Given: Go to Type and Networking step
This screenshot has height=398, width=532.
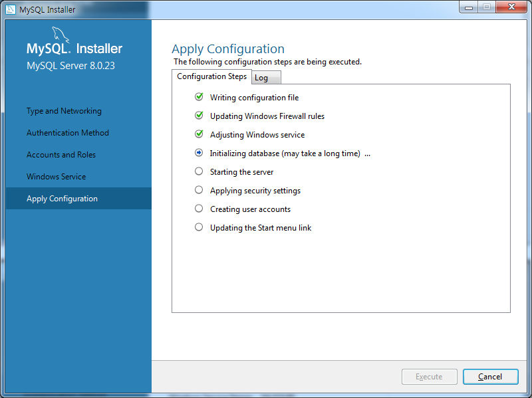Looking at the screenshot, I should point(64,111).
